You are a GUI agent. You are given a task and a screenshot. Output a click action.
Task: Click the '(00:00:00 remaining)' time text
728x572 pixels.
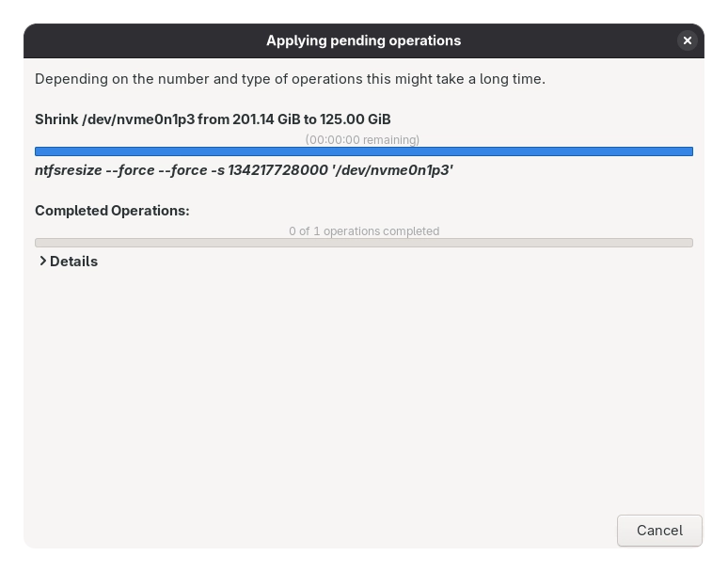[362, 140]
